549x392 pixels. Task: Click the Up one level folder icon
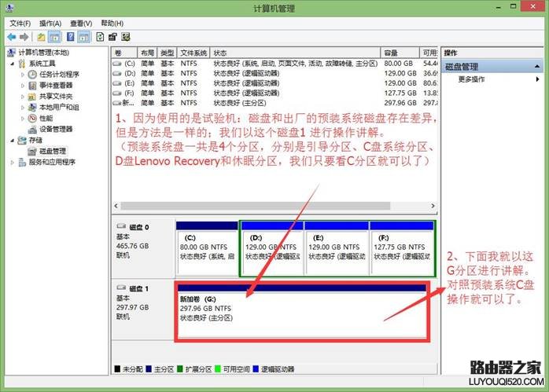(42, 37)
